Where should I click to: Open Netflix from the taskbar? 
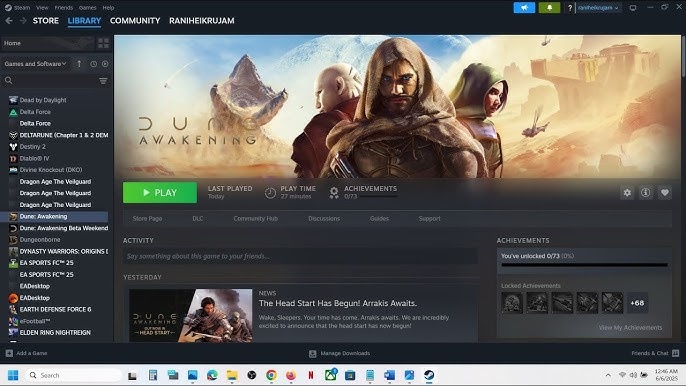pyautogui.click(x=311, y=375)
